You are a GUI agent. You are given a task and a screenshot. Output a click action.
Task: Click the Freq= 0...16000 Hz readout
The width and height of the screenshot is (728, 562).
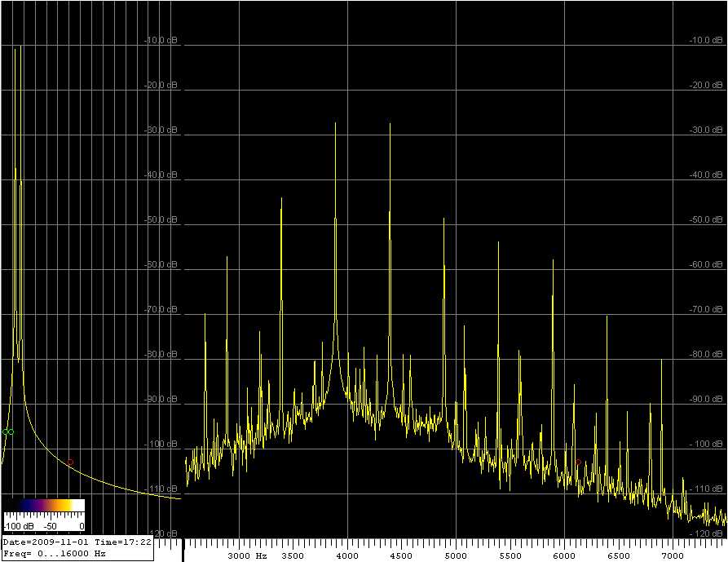click(55, 553)
